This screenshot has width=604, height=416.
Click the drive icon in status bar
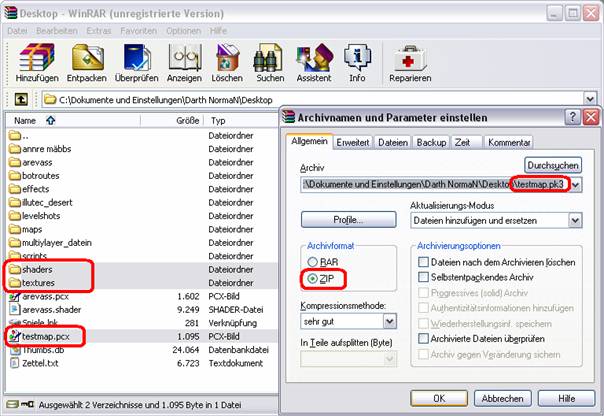click(12, 404)
